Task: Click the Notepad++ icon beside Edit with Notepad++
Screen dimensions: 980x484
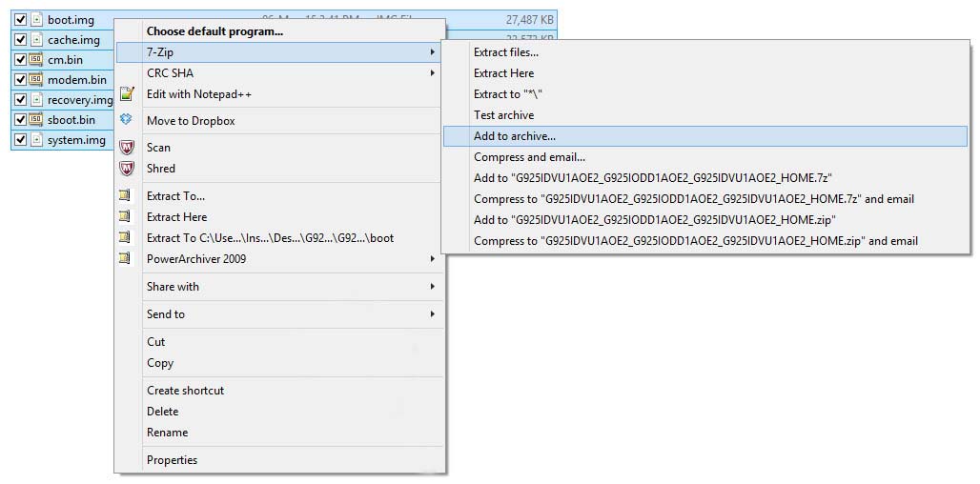Action: click(x=127, y=94)
